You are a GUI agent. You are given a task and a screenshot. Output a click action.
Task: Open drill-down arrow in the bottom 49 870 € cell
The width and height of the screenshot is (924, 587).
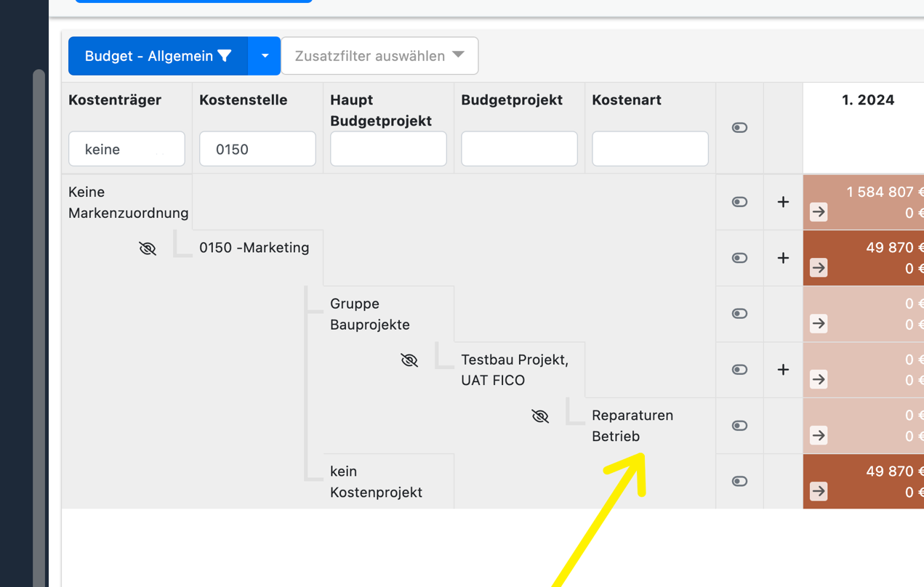(x=819, y=492)
